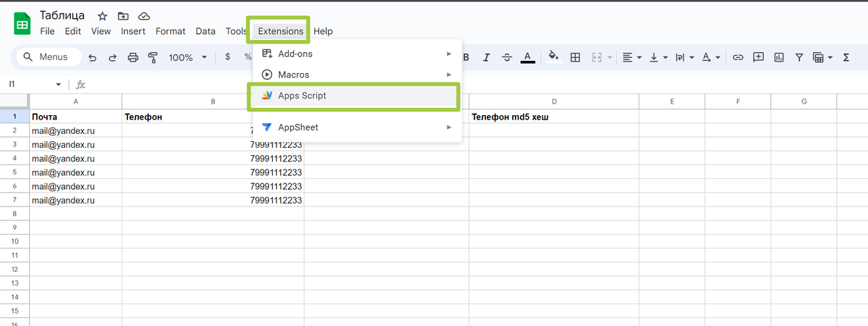This screenshot has height=326, width=868.
Task: Open the borders grid icon
Action: click(x=576, y=57)
